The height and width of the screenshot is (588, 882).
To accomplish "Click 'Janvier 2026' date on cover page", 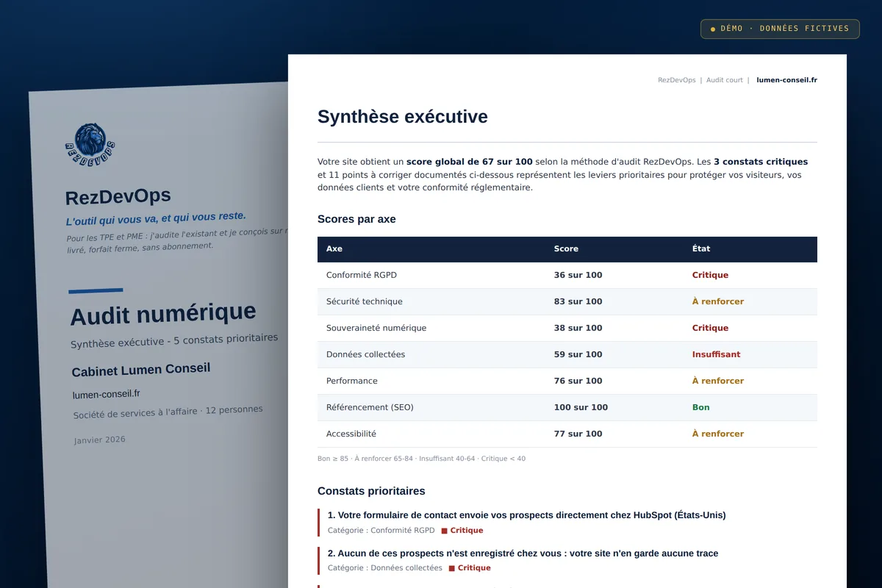I will (99, 440).
